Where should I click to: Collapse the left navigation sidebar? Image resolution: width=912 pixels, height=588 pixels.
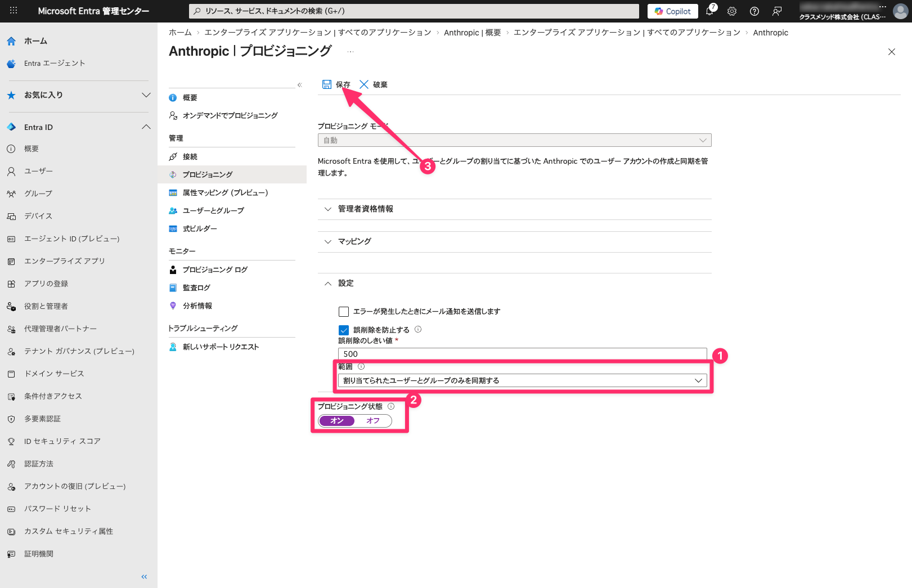[145, 577]
